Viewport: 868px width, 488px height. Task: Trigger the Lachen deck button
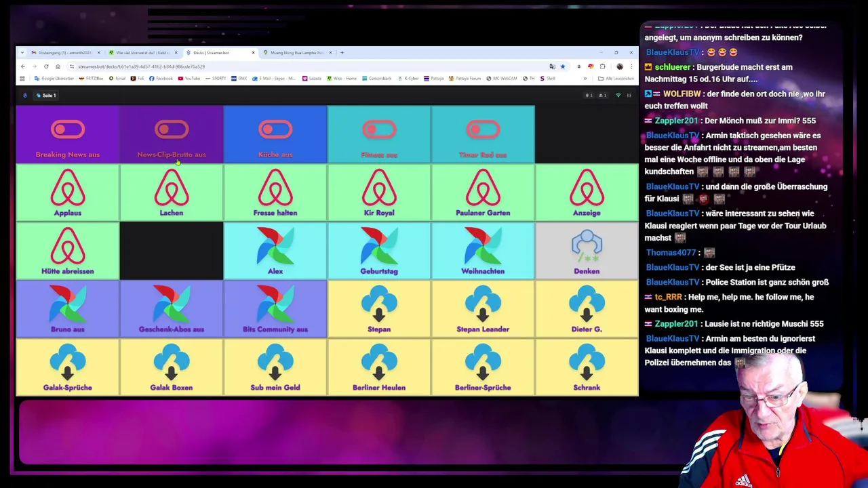tap(171, 192)
